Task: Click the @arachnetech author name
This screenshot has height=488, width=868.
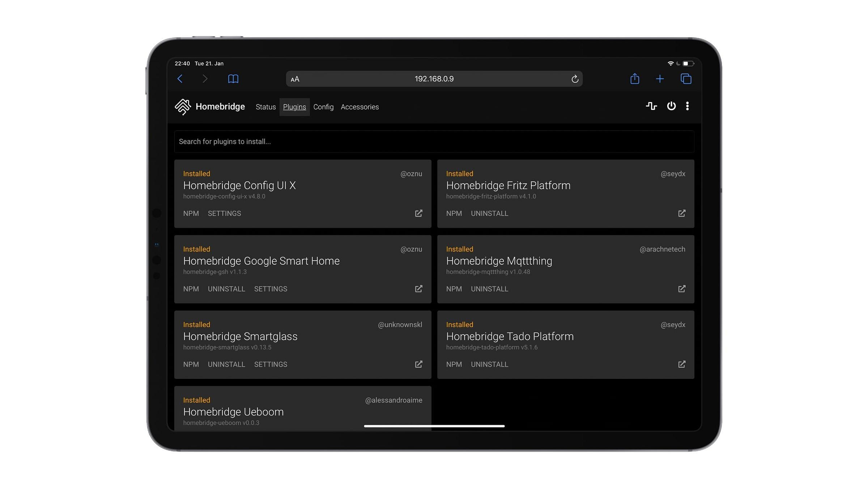Action: pos(662,249)
